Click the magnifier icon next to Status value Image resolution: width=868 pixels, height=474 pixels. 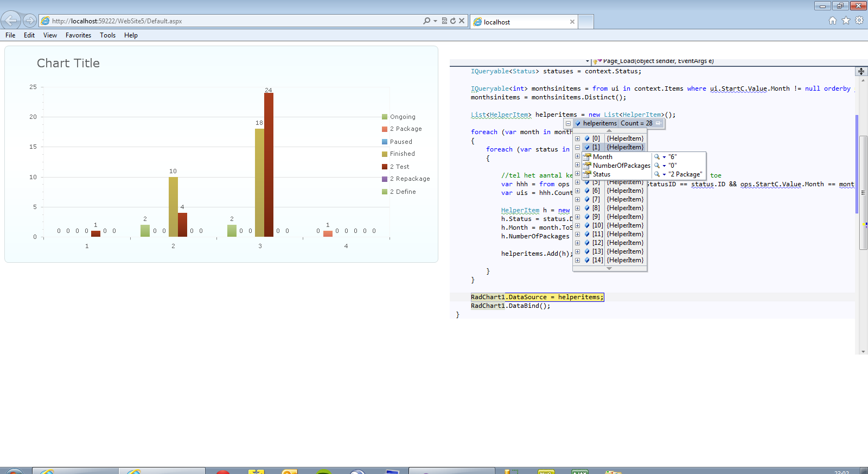point(656,174)
